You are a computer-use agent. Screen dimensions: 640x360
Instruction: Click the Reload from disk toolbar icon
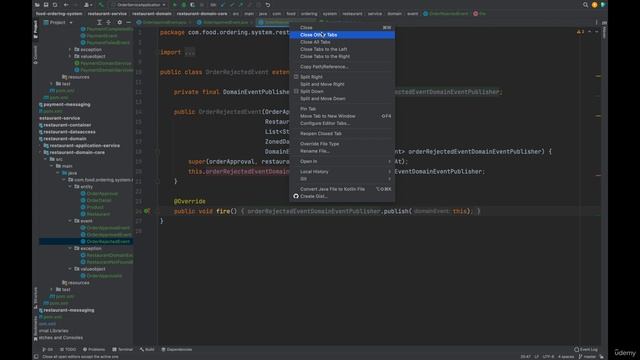[55, 5]
